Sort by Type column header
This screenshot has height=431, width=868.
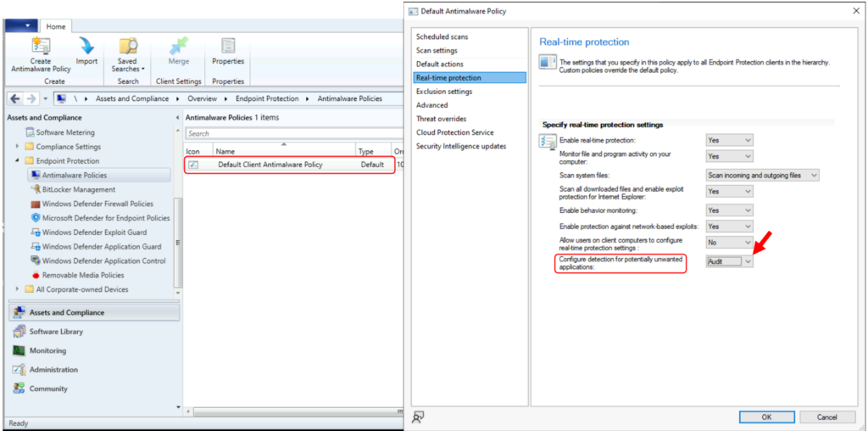pyautogui.click(x=373, y=151)
